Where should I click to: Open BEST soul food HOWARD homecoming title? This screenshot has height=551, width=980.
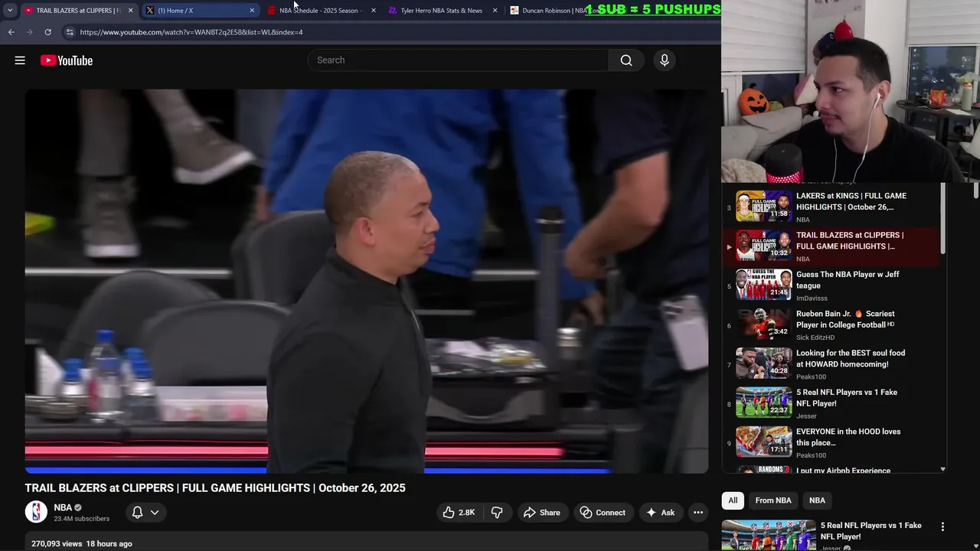pyautogui.click(x=851, y=359)
